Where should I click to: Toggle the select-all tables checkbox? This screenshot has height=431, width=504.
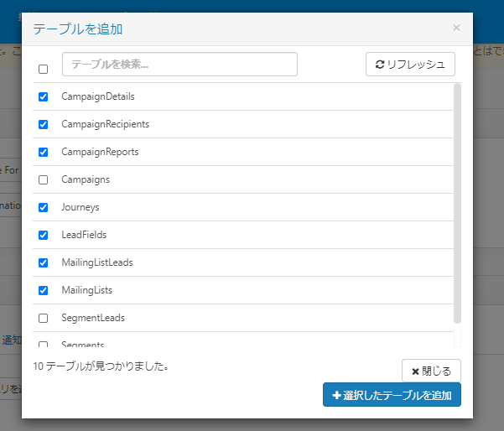point(44,69)
